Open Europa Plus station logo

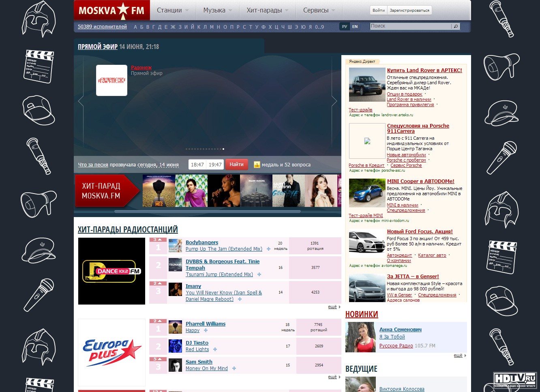point(111,352)
